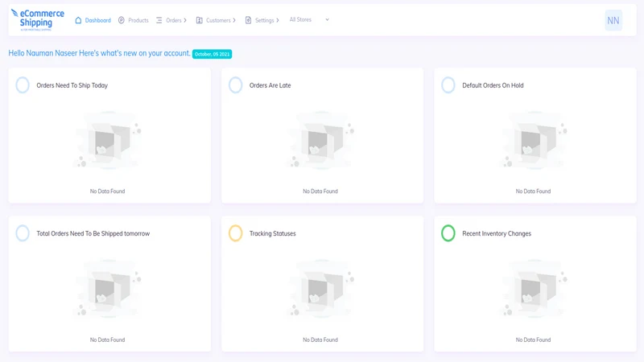This screenshot has width=644, height=362.
Task: Click the eCommerce Shipping logo
Action: (x=37, y=19)
